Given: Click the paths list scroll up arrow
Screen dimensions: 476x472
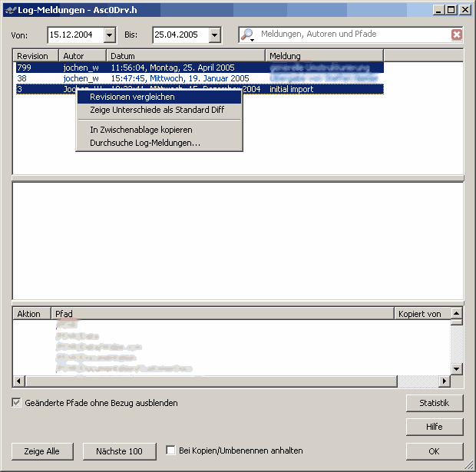Looking at the screenshot, I should click(x=456, y=313).
